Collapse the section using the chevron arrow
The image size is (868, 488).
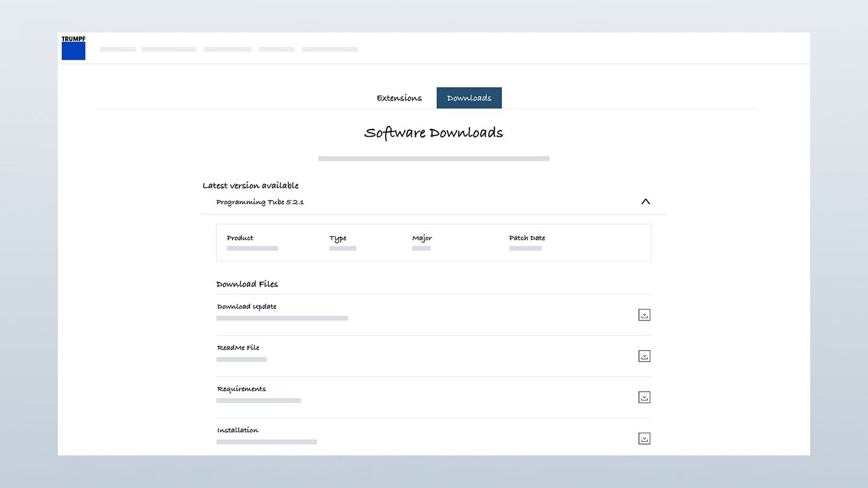[x=646, y=202]
